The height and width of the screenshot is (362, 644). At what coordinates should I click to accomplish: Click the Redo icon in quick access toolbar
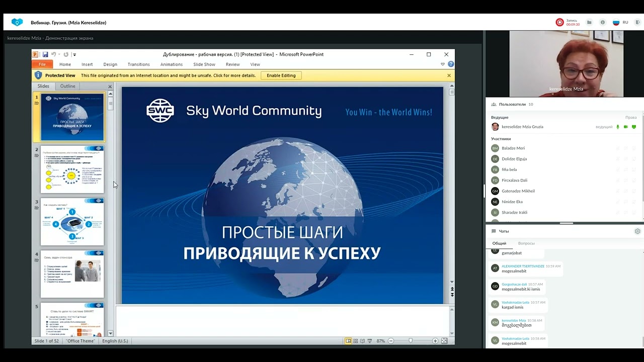(66, 54)
